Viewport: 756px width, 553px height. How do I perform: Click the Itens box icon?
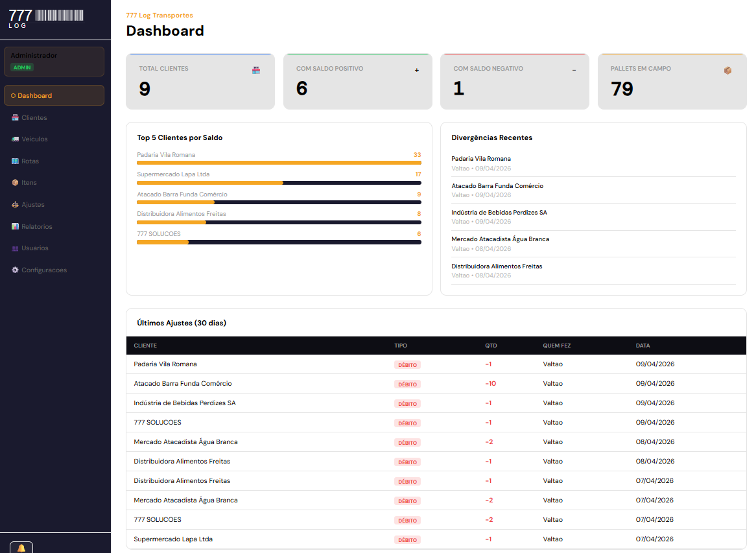15,183
